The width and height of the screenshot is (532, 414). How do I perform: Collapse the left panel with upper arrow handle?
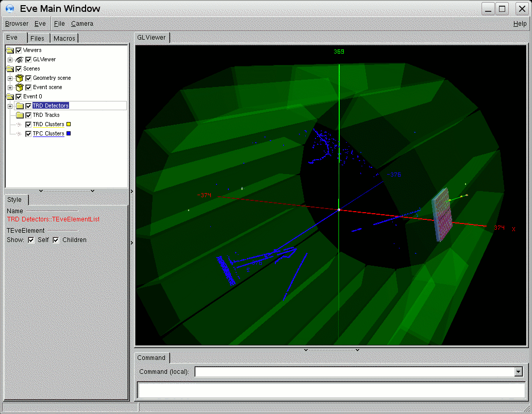[131, 192]
